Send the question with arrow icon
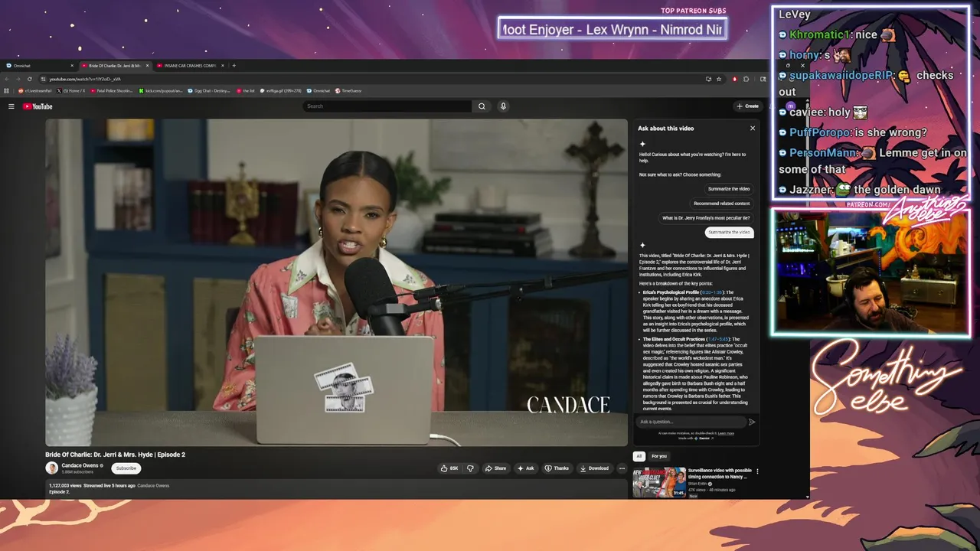The image size is (980, 551). [x=752, y=422]
